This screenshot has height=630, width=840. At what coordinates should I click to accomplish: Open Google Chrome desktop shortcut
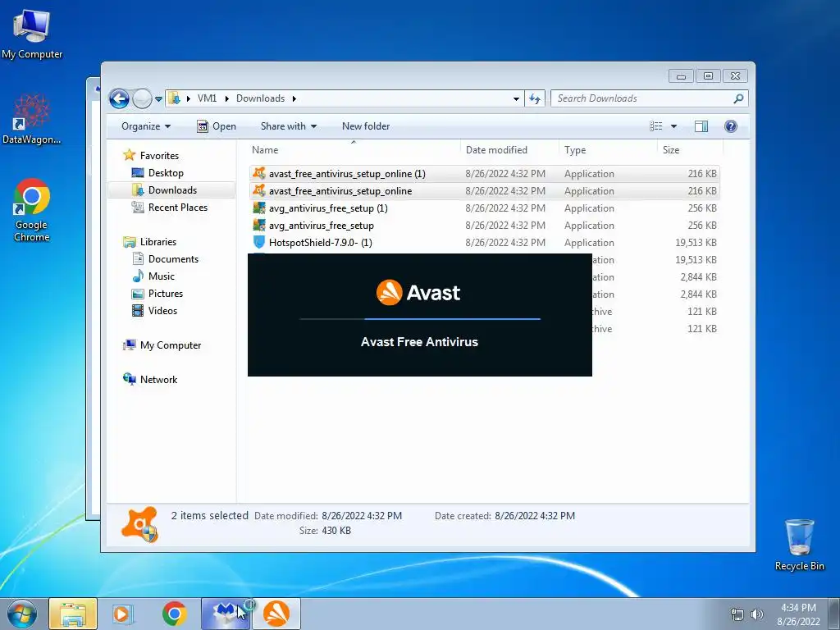tap(32, 210)
